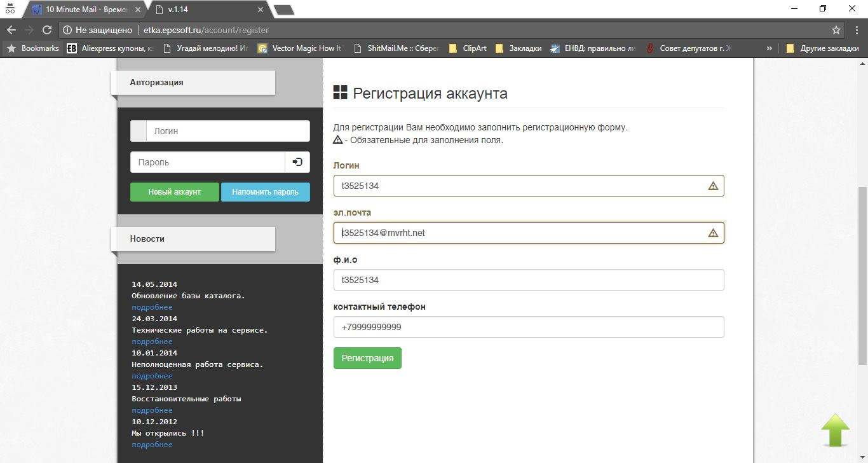This screenshot has height=463, width=868.
Task: Click news text 'Обновление базы каталога.'
Action: 188,296
